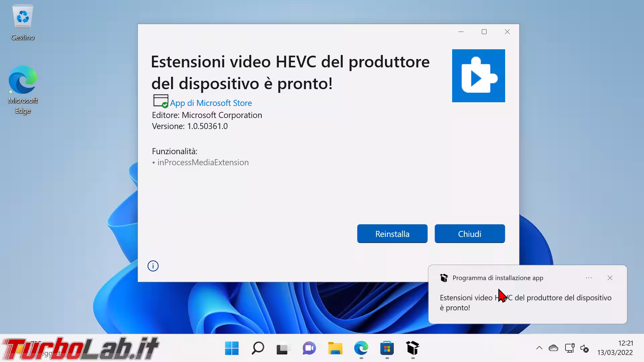Open notification options three-dots menu
This screenshot has width=644, height=362.
[x=589, y=278]
